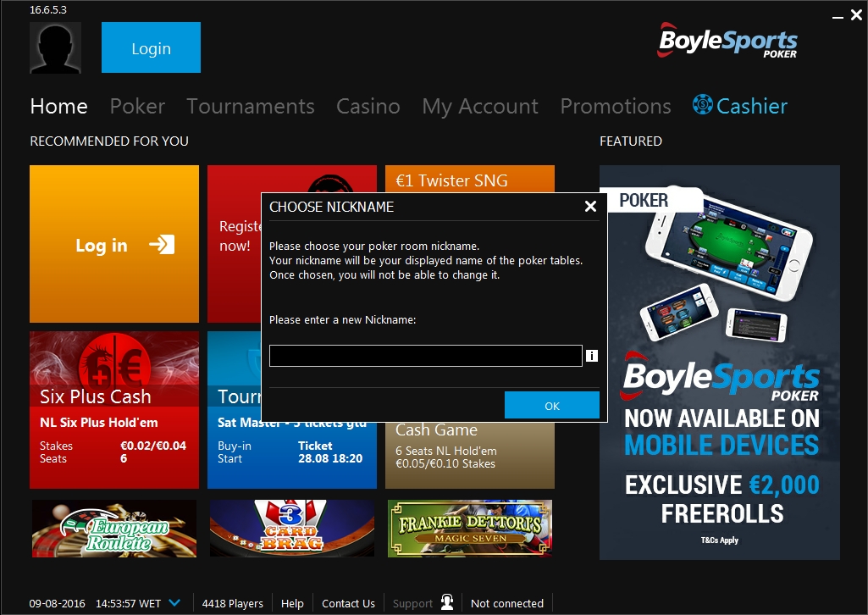This screenshot has height=615, width=868.
Task: Click the Cashier chip icon
Action: point(703,105)
